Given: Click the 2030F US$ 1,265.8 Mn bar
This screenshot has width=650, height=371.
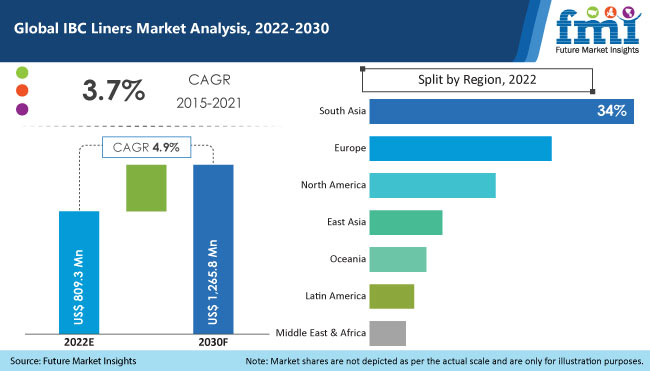Looking at the screenshot, I should [213, 249].
